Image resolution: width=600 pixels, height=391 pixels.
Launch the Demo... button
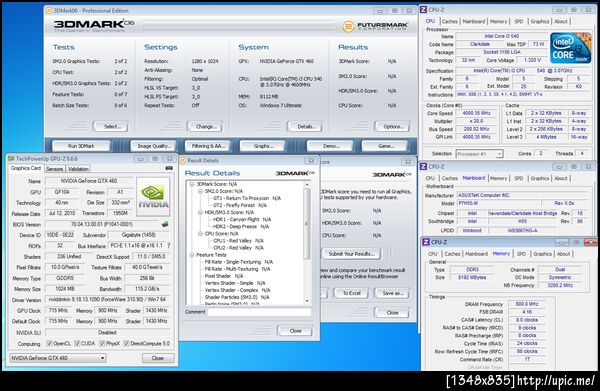[x=329, y=146]
